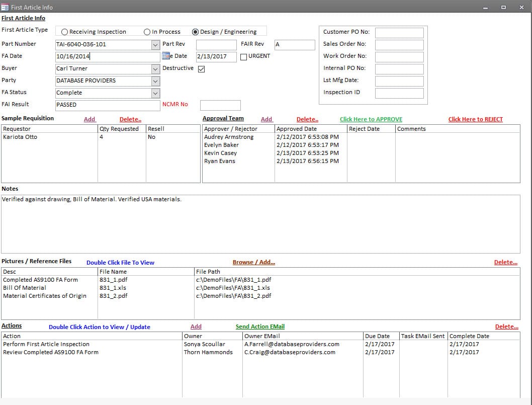Click the Sales Order No field
This screenshot has width=532, height=405.
pos(399,45)
